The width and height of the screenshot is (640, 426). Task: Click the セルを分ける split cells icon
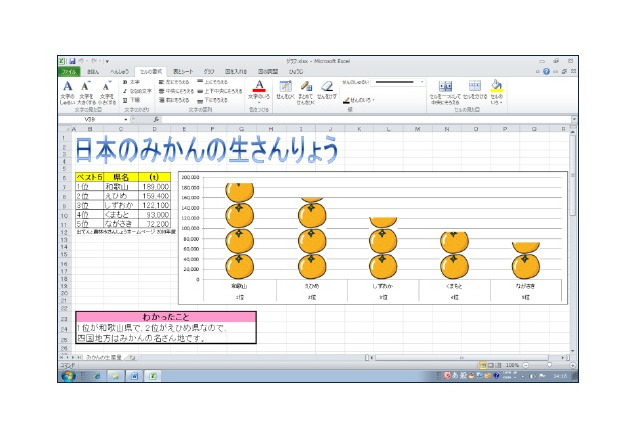pos(475,86)
